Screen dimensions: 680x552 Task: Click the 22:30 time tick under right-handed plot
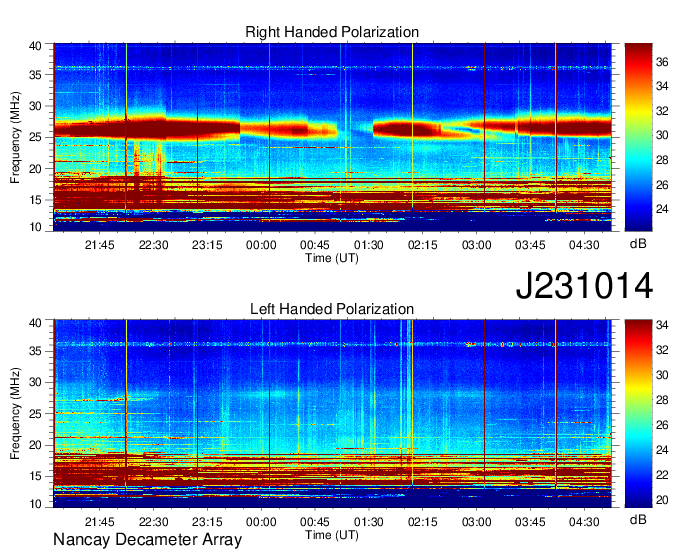pos(154,245)
